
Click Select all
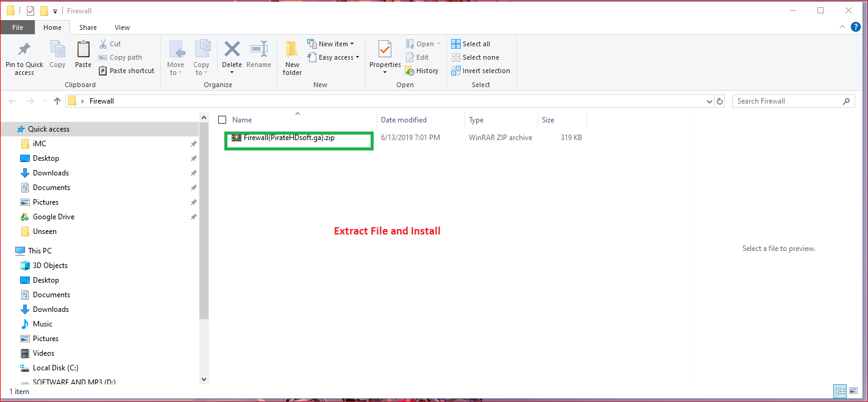pos(471,44)
